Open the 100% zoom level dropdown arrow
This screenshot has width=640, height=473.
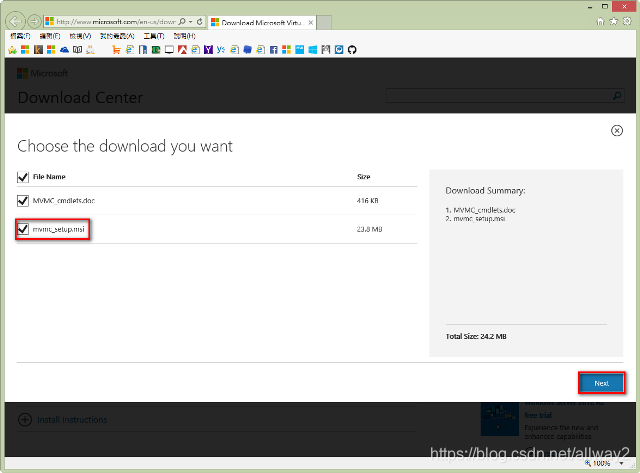click(622, 463)
